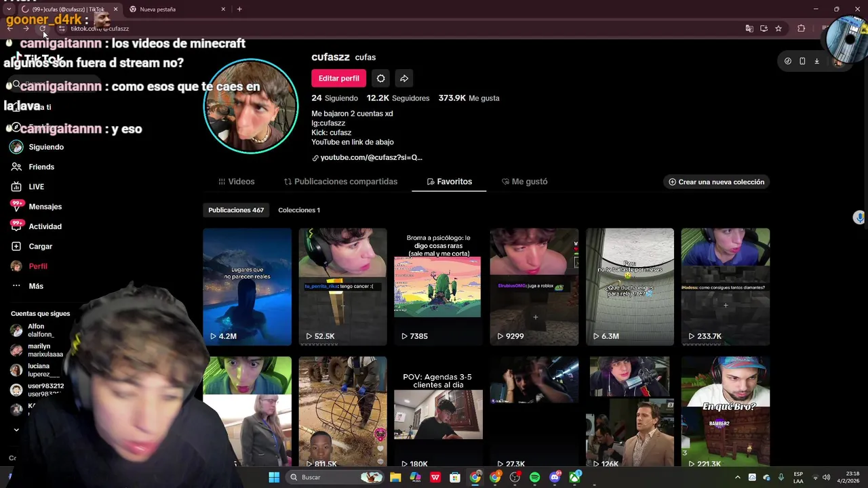The height and width of the screenshot is (488, 868).
Task: Open a new browser tab with plus
Action: (x=239, y=9)
